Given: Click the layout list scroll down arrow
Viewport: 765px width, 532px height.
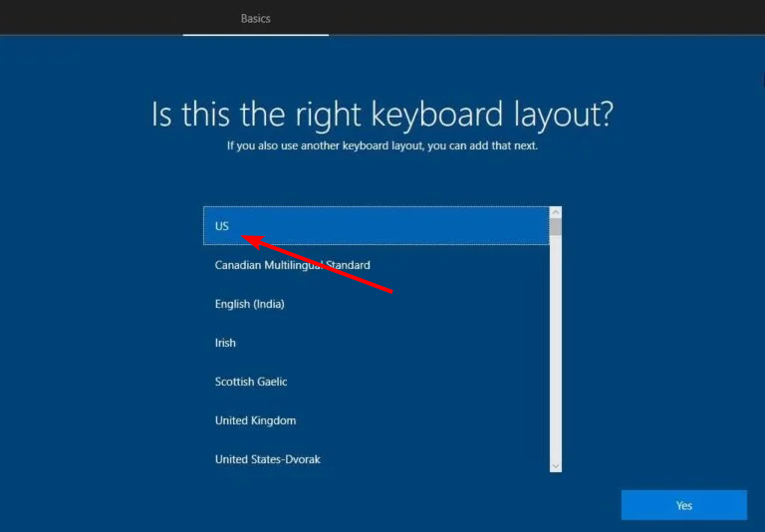Looking at the screenshot, I should point(555,466).
